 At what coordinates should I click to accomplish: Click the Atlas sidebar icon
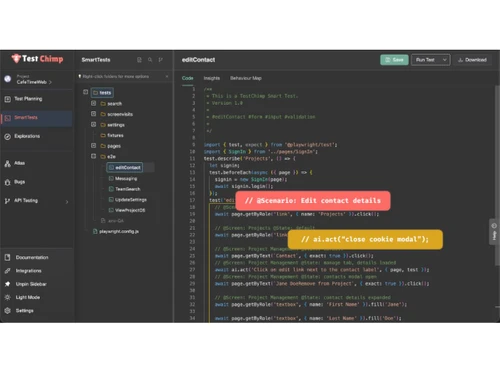7,163
